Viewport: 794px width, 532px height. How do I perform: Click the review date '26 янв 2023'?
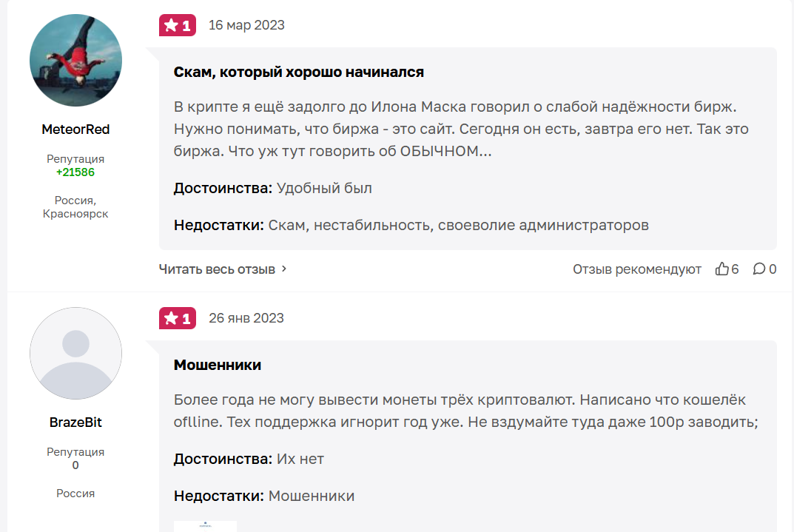[246, 318]
